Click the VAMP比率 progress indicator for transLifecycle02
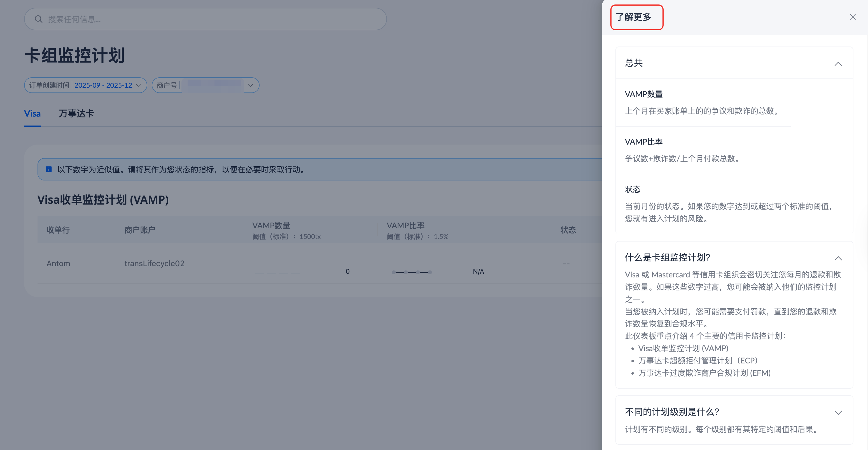Viewport: 868px width, 450px height. 412,272
